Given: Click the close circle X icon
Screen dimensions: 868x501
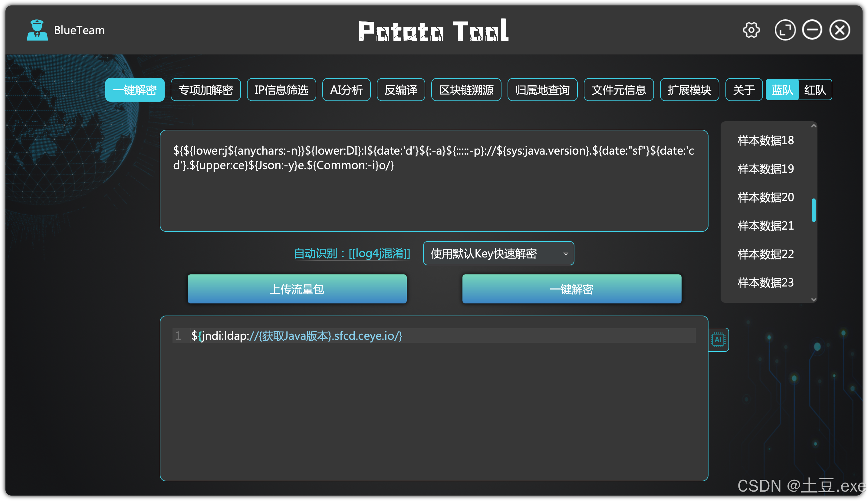Looking at the screenshot, I should pos(840,30).
